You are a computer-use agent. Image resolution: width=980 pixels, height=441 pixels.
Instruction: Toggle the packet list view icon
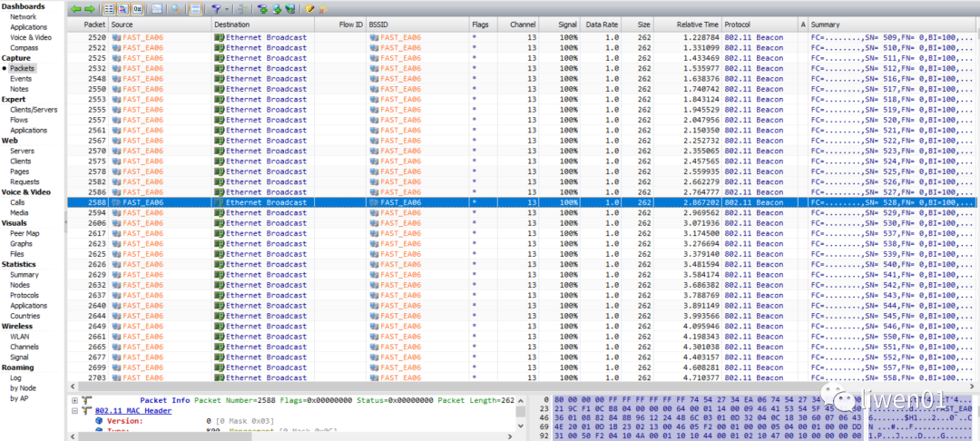[x=109, y=9]
